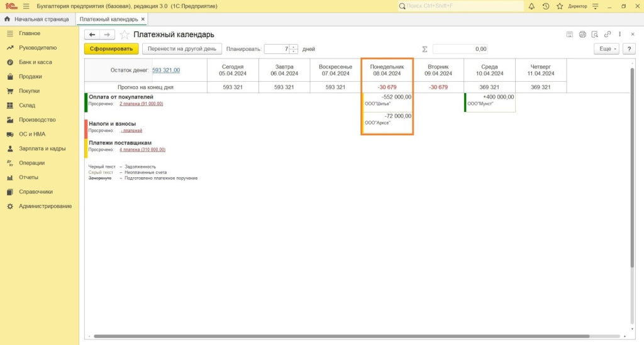Click the print icon in form header

[582, 35]
